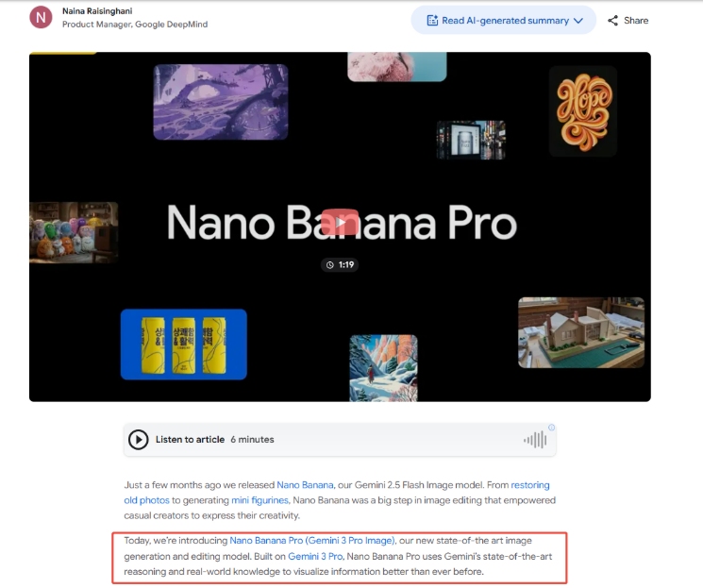Click the AI summary sparkle document icon

[432, 20]
